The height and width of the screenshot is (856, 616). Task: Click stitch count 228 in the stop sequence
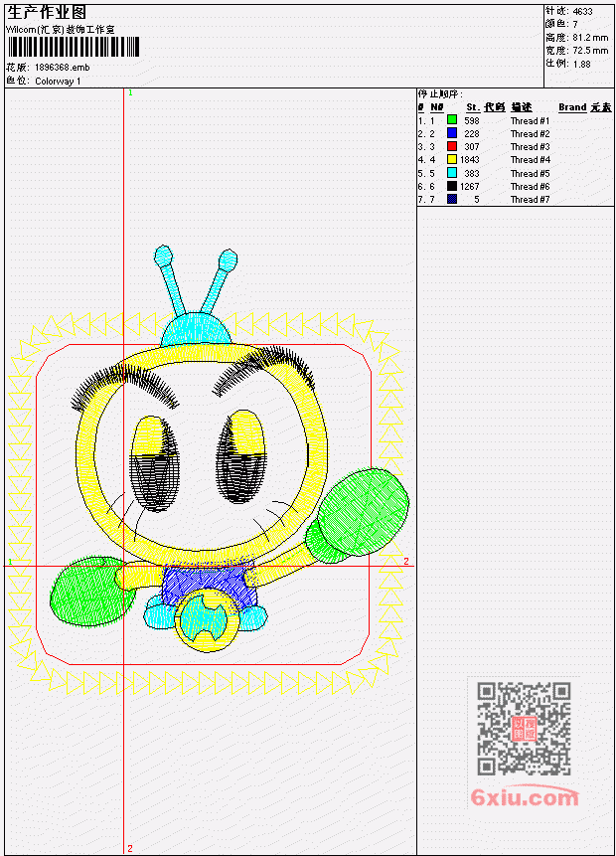472,134
